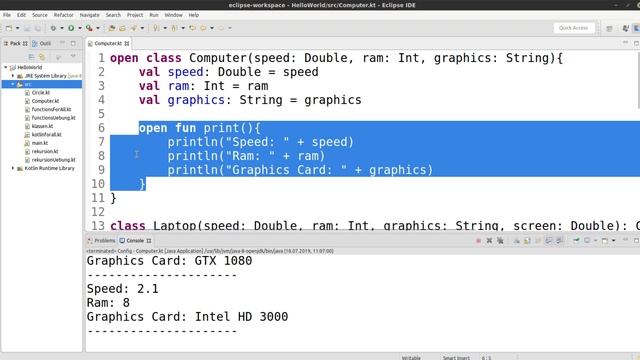Open the Navigate menu
This screenshot has width=640, height=360.
click(89, 15)
